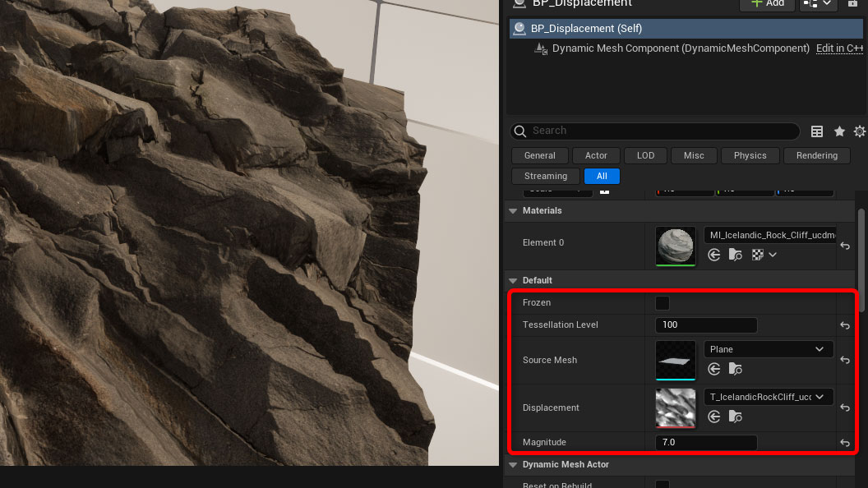
Task: Click the green Add component button
Action: click(766, 3)
